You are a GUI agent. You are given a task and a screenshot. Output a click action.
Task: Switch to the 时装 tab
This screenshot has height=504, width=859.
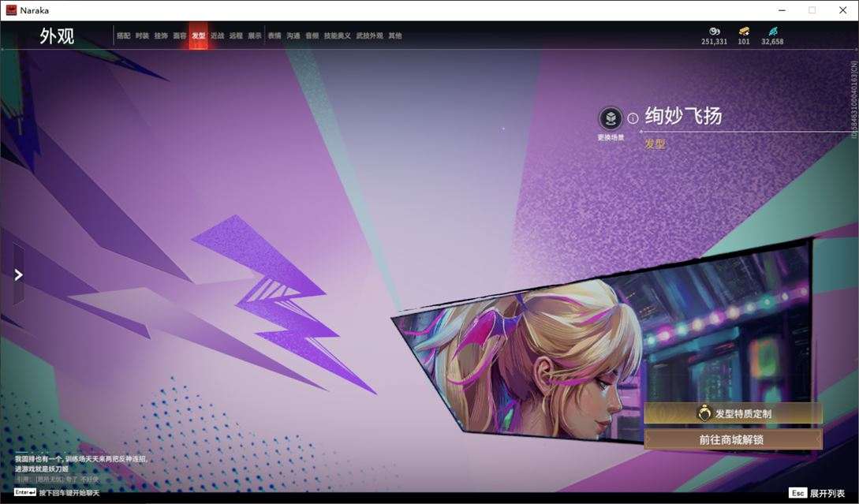point(143,35)
